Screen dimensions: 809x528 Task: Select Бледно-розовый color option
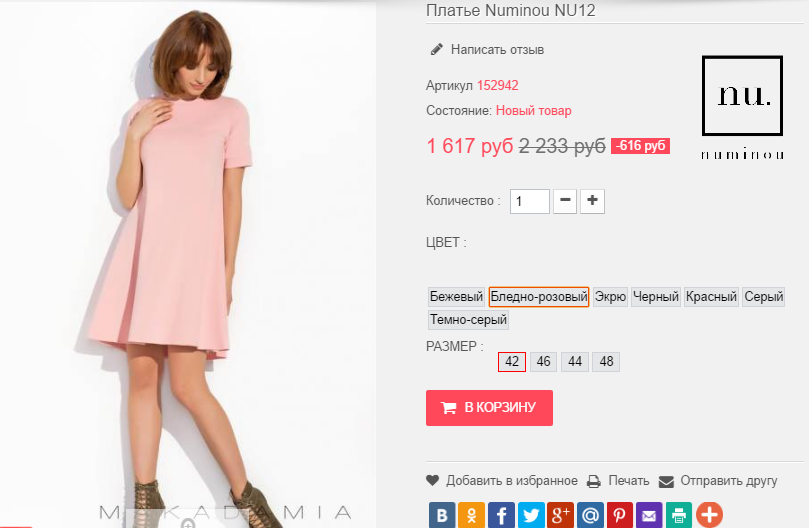click(538, 297)
